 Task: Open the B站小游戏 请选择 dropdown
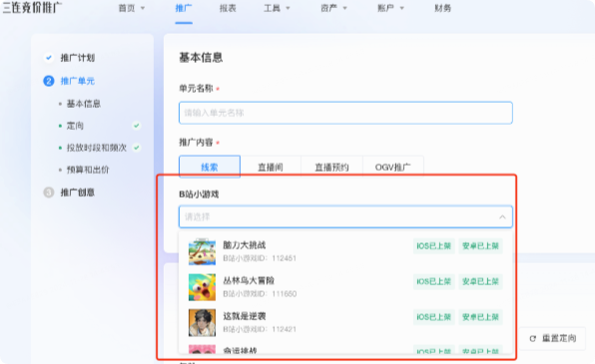[345, 216]
